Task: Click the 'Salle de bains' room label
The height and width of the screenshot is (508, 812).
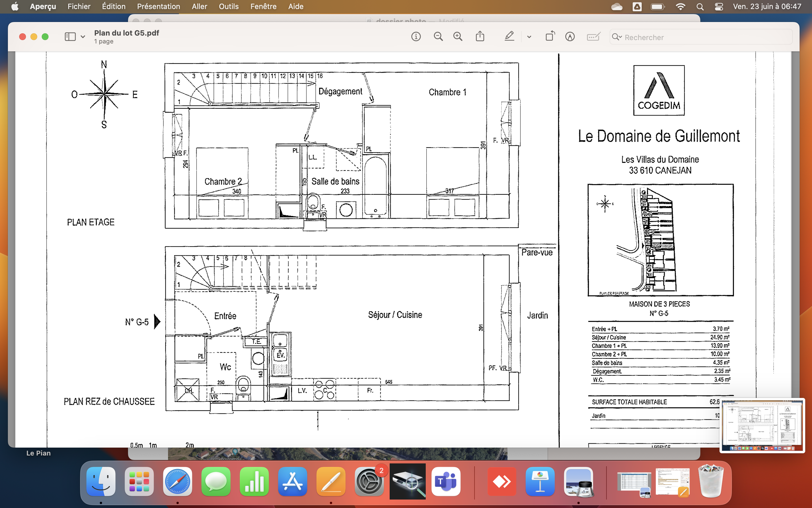Action: (x=335, y=181)
